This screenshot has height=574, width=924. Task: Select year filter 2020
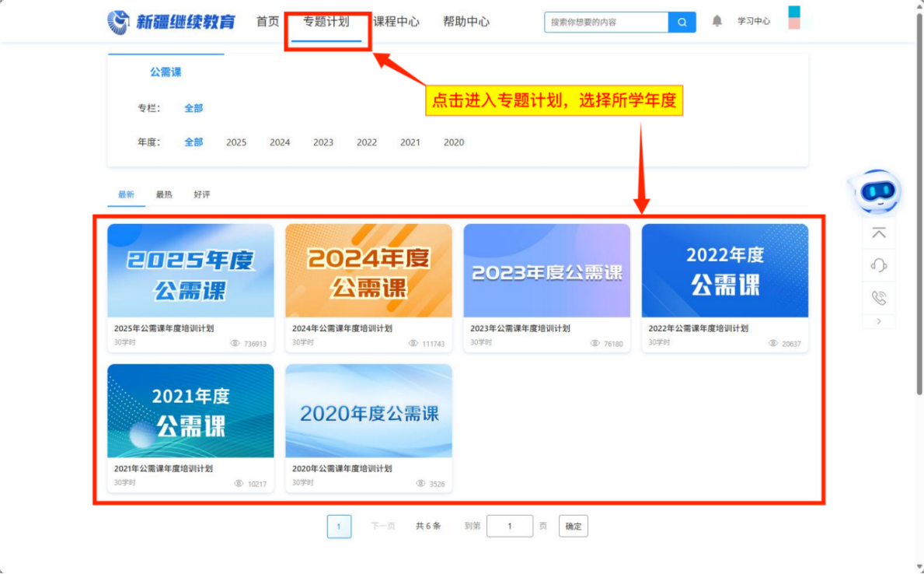click(x=453, y=142)
